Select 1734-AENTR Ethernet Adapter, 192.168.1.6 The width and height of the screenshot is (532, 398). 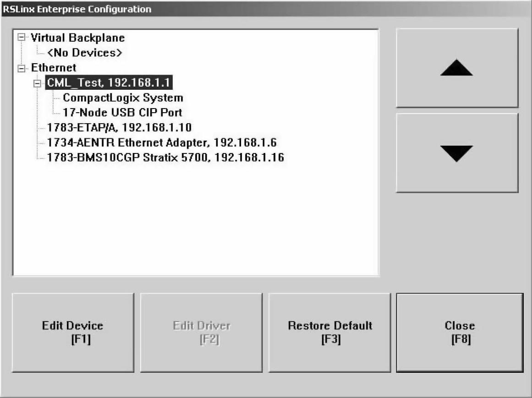(161, 142)
